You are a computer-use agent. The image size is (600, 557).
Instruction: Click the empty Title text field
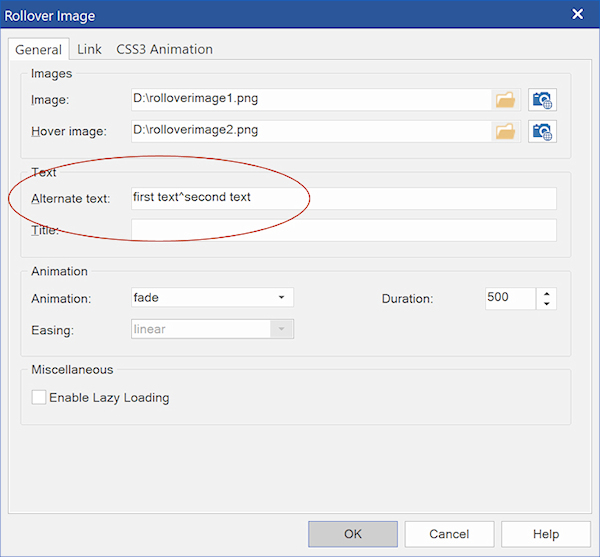click(343, 230)
